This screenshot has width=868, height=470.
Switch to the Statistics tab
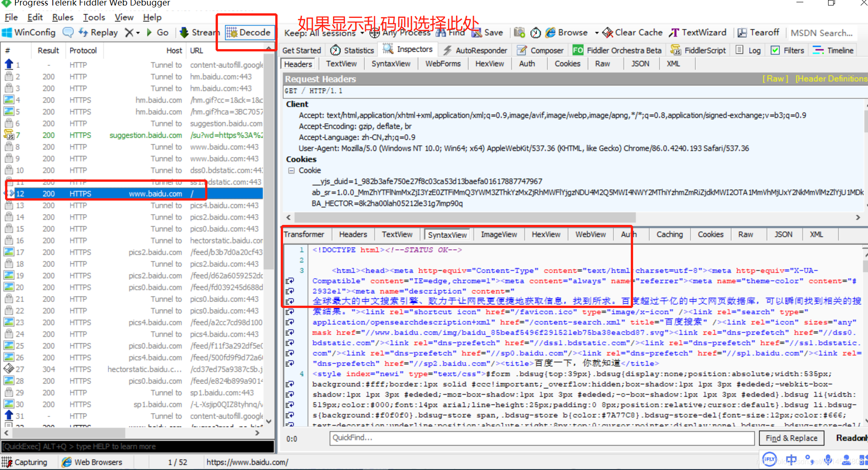click(x=352, y=50)
